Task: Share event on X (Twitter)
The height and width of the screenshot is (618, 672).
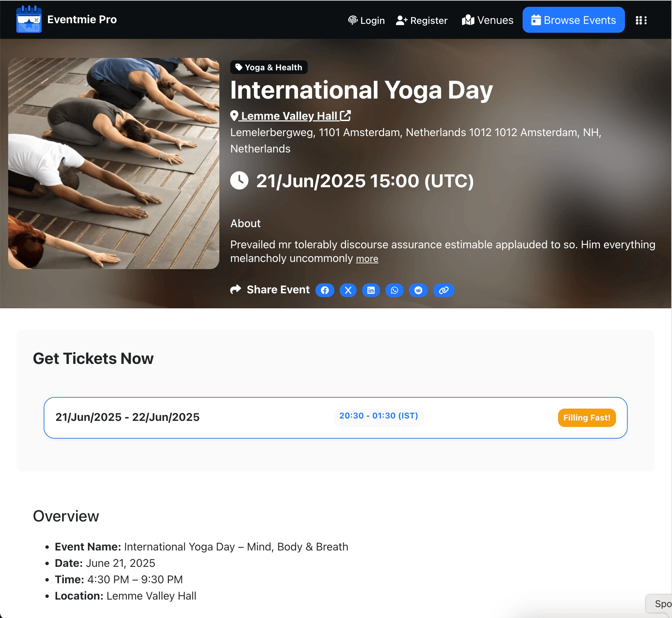Action: tap(348, 290)
